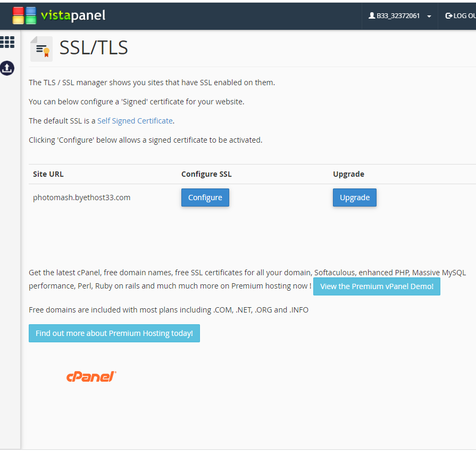Click Find out more about Premium Hosting
The height and width of the screenshot is (452, 476).
(114, 333)
